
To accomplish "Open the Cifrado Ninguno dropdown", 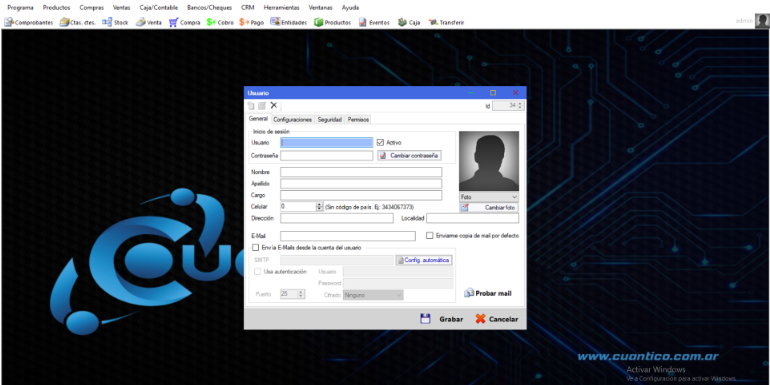I will click(373, 295).
